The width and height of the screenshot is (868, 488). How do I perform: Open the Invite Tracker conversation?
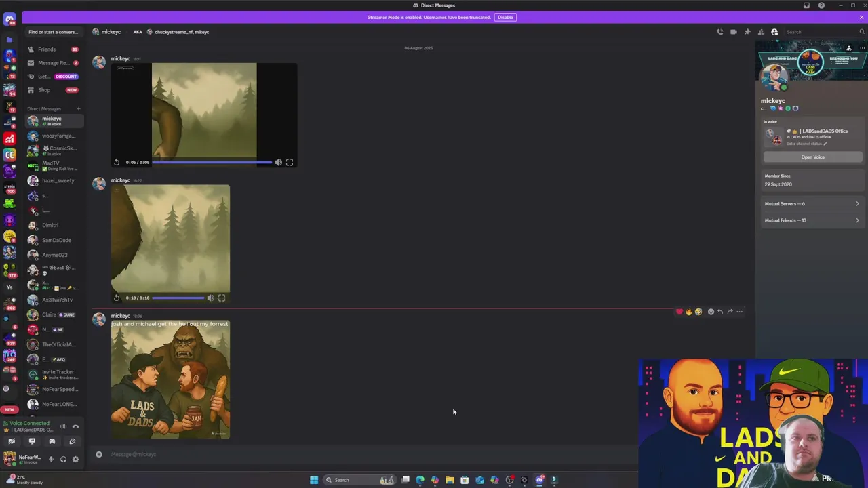54,374
